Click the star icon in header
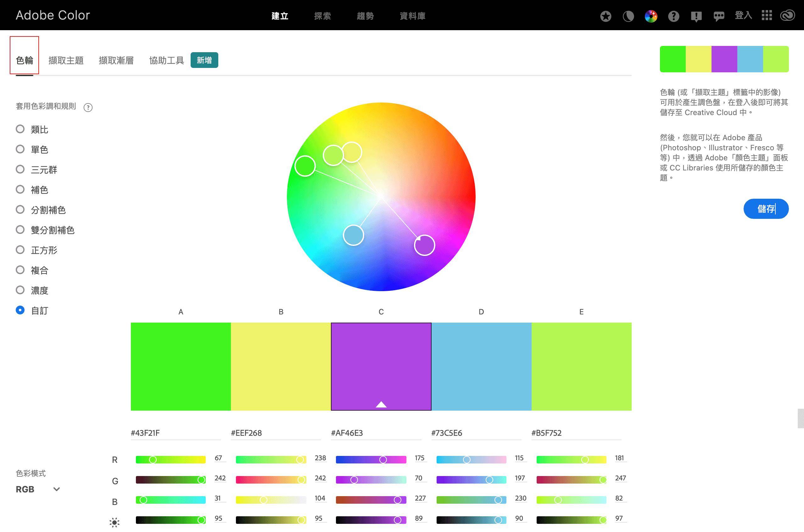 coord(606,16)
